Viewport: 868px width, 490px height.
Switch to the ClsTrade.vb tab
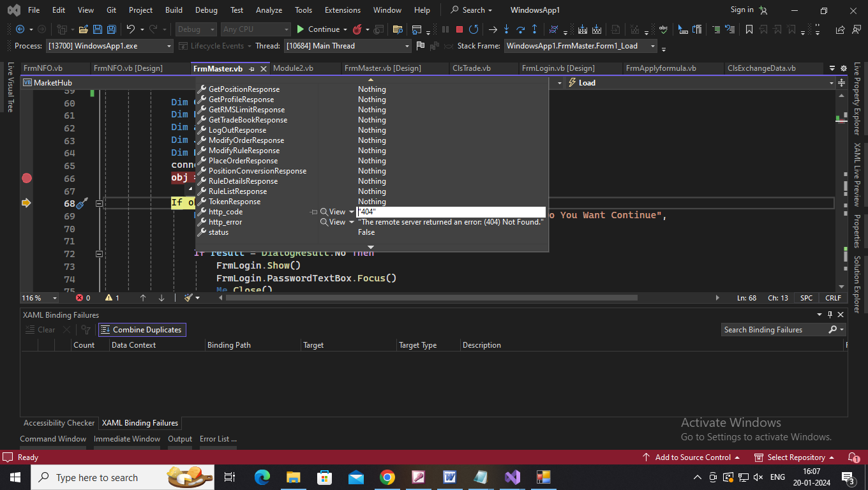(471, 68)
